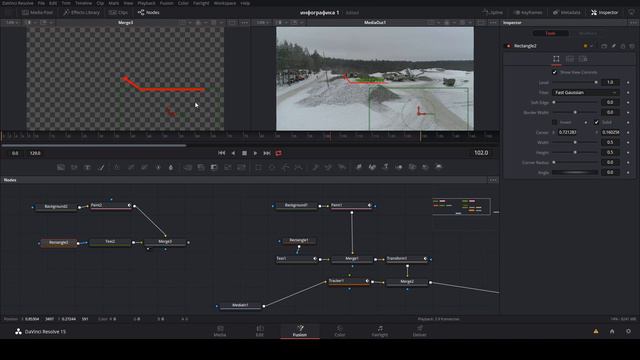Click the pin icon in the Rectangle2 header
Viewport: 640px width, 360px height.
click(613, 46)
